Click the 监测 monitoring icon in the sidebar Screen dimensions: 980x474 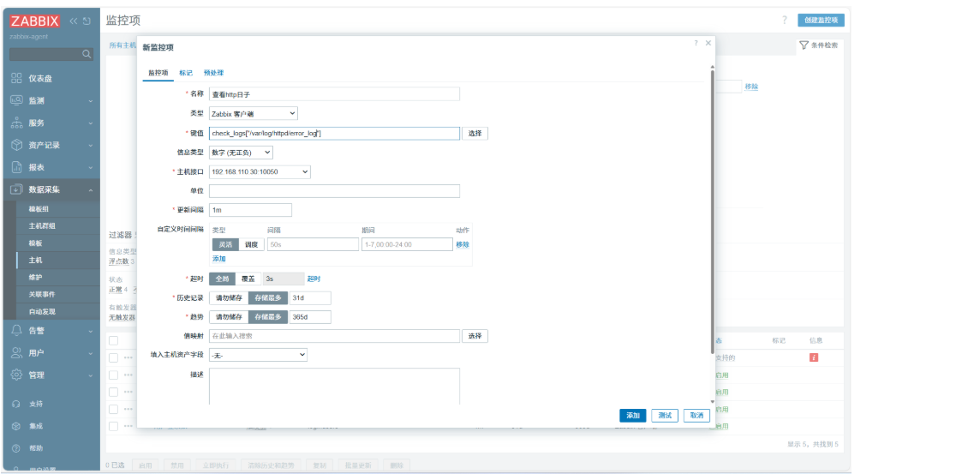pyautogui.click(x=17, y=100)
